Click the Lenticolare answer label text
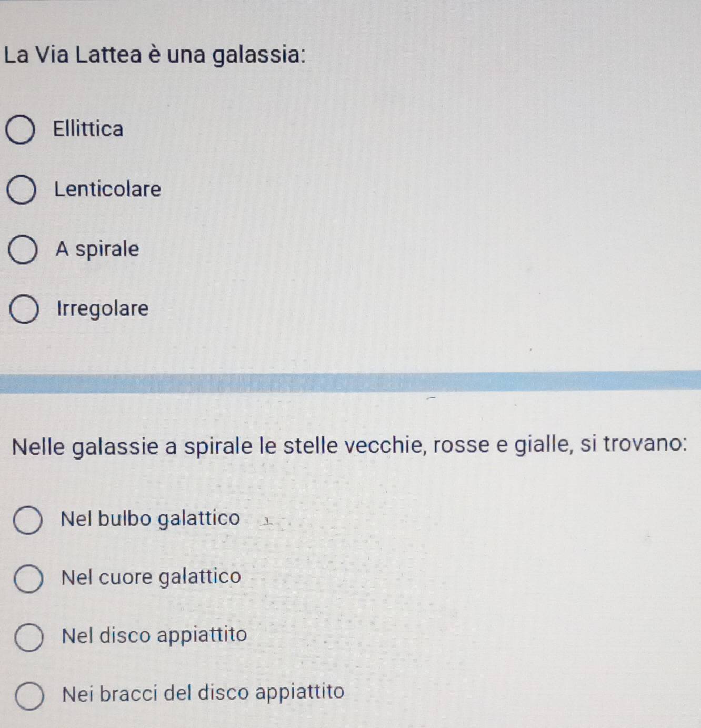The height and width of the screenshot is (728, 701). [108, 189]
